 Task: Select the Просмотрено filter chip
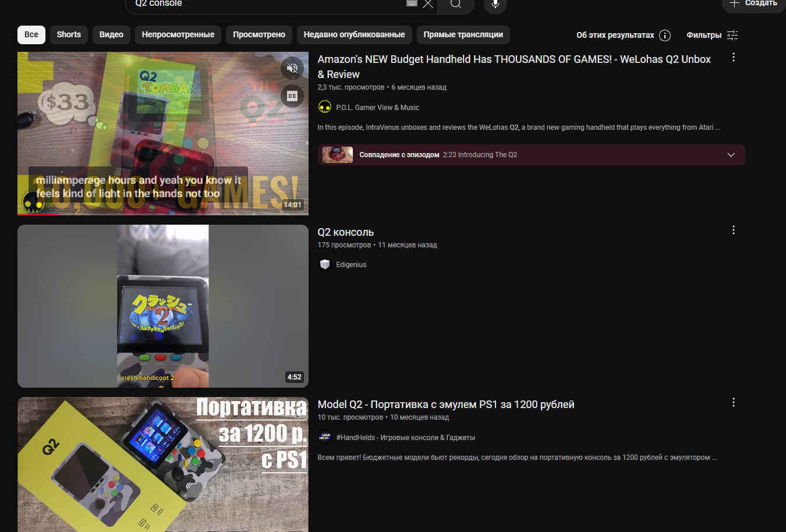259,35
